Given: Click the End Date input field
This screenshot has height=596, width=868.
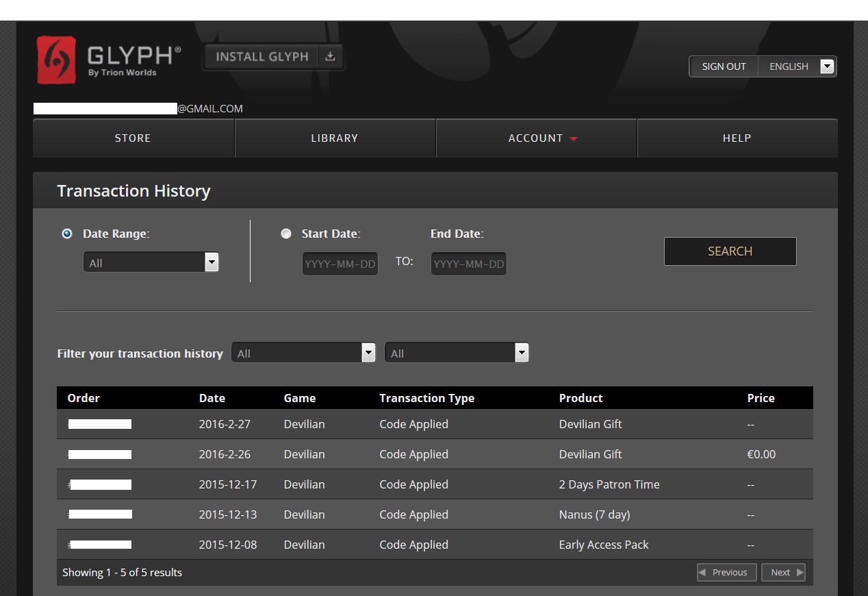Looking at the screenshot, I should coord(469,264).
